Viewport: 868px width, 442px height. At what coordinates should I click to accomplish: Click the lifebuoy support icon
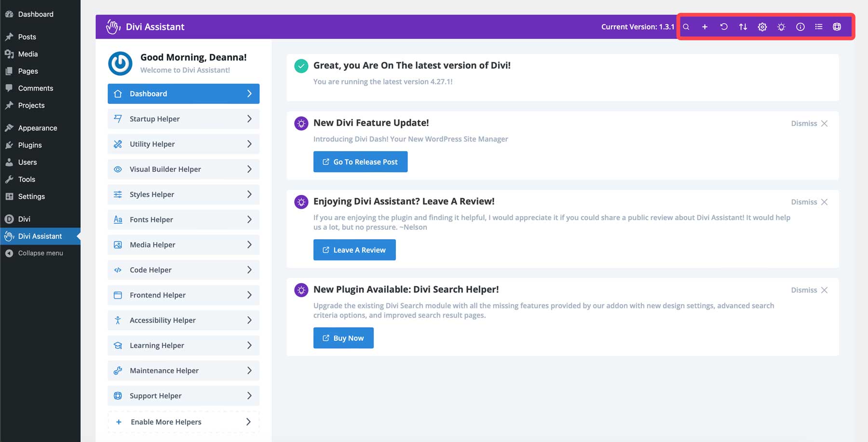837,27
